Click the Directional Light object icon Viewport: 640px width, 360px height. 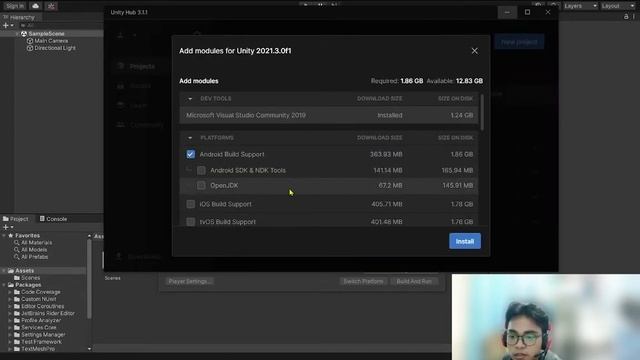[30, 48]
